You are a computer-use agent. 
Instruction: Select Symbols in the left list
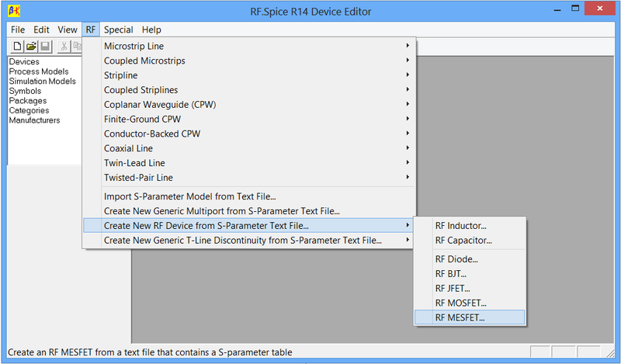click(25, 91)
